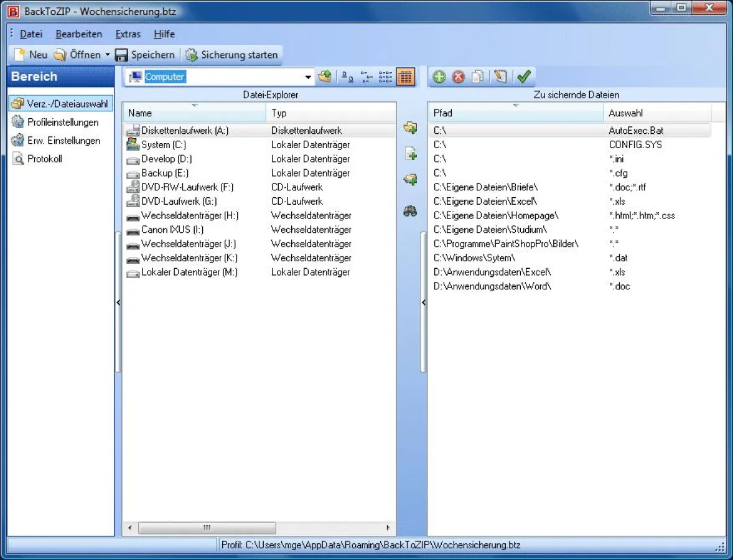Open the Extras menu
Screen dimensions: 733x560
tap(128, 34)
